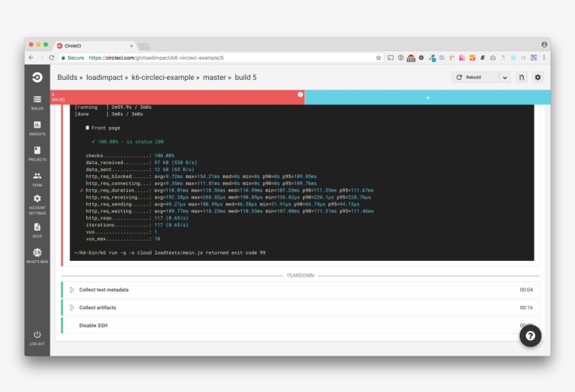Screen dimensions: 575x392
Task: Click the cast icon in browser toolbar
Action: click(x=391, y=58)
